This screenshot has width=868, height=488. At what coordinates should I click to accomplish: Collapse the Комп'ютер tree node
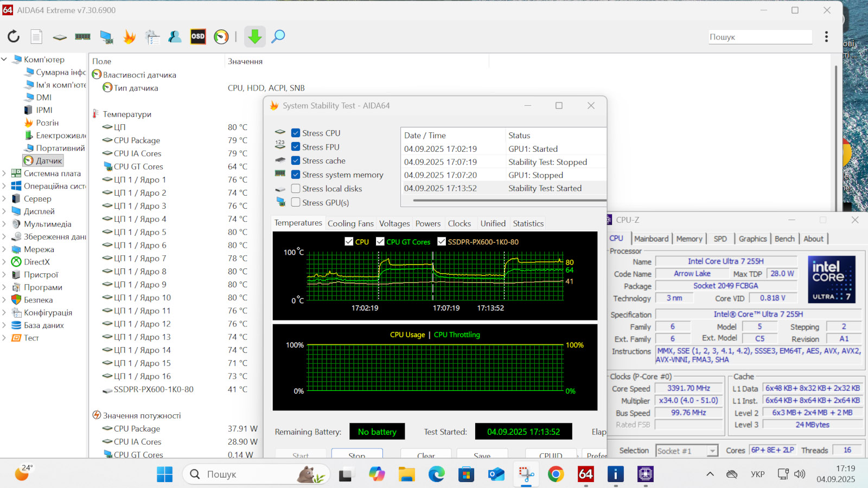tap(4, 59)
